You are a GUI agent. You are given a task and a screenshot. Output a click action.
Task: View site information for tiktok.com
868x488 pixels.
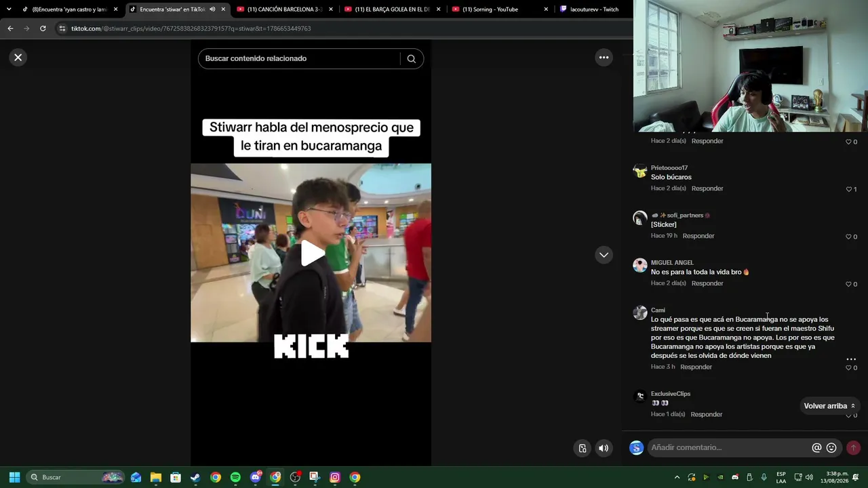[62, 28]
